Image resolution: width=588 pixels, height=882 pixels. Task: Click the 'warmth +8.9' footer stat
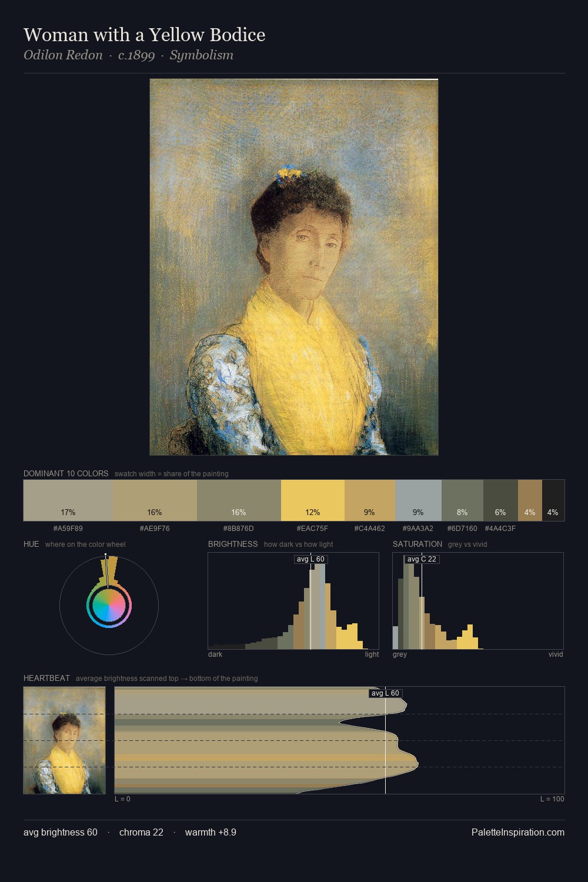coord(211,832)
